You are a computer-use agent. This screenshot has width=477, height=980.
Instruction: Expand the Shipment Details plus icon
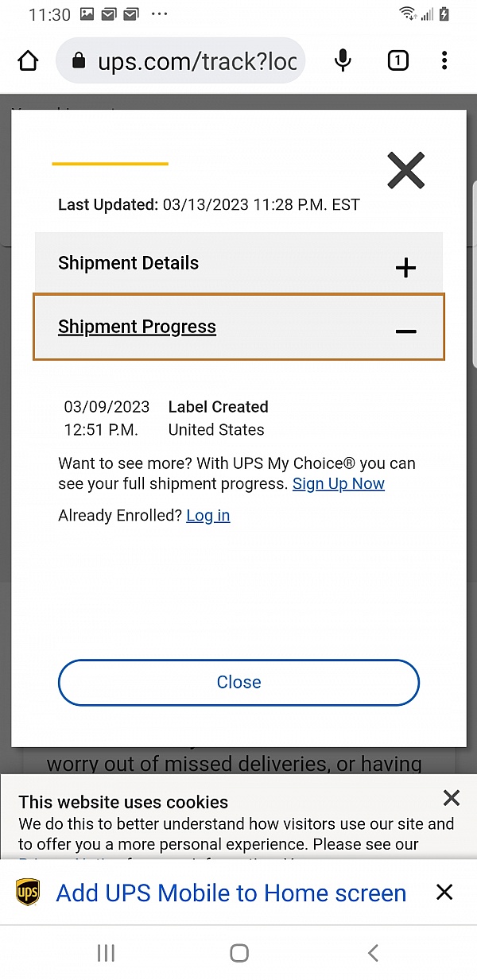click(405, 268)
